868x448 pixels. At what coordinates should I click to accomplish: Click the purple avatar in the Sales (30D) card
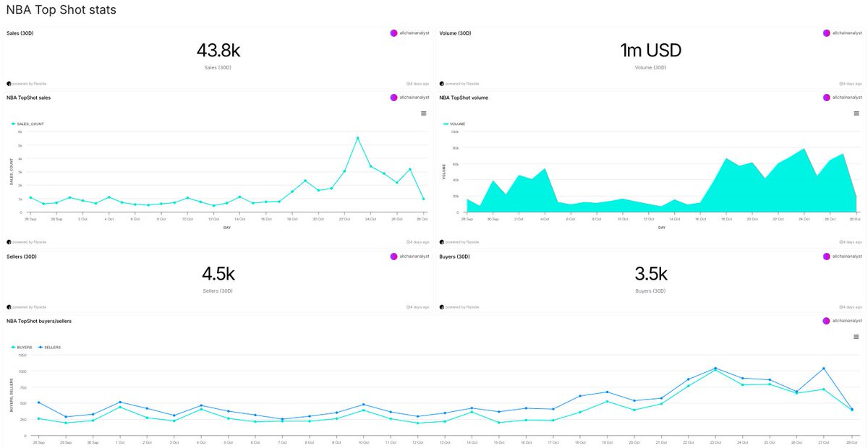(393, 33)
